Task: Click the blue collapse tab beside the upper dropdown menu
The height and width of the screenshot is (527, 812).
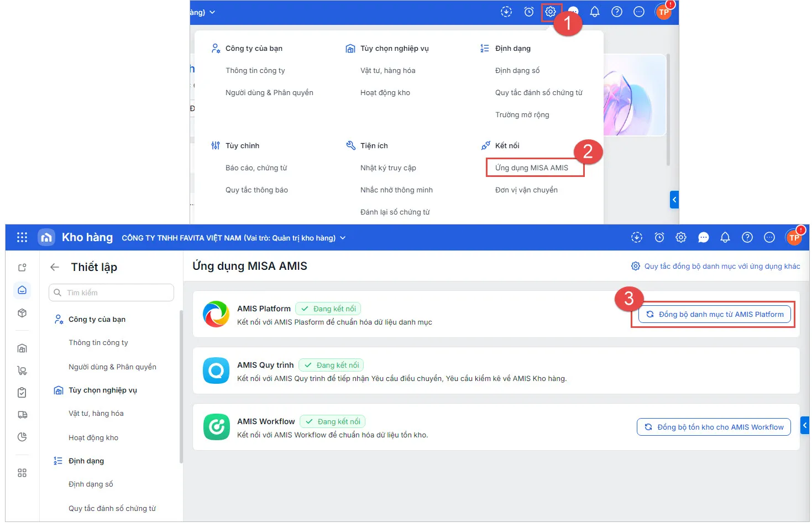Action: (x=674, y=200)
